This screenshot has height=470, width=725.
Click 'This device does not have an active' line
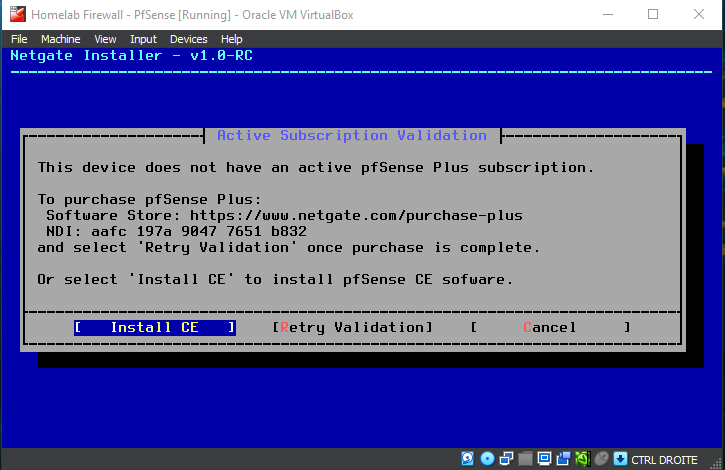[x=315, y=167]
